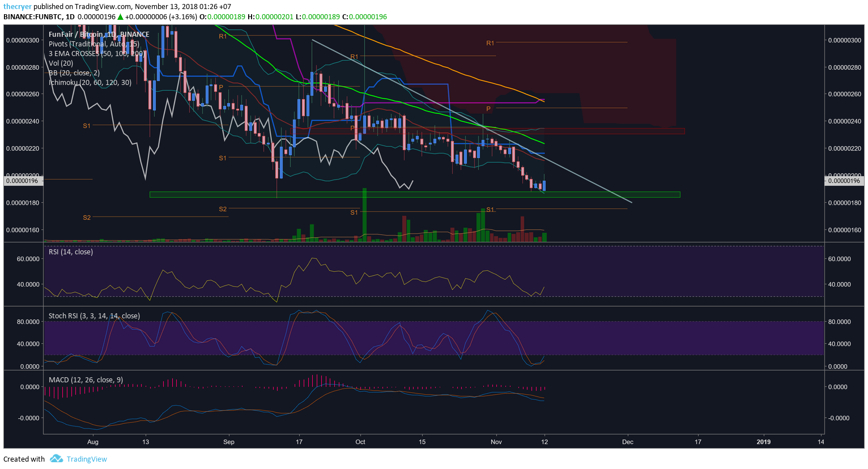Click the C:0.00000196 close value
The width and height of the screenshot is (868, 469).
(x=364, y=16)
